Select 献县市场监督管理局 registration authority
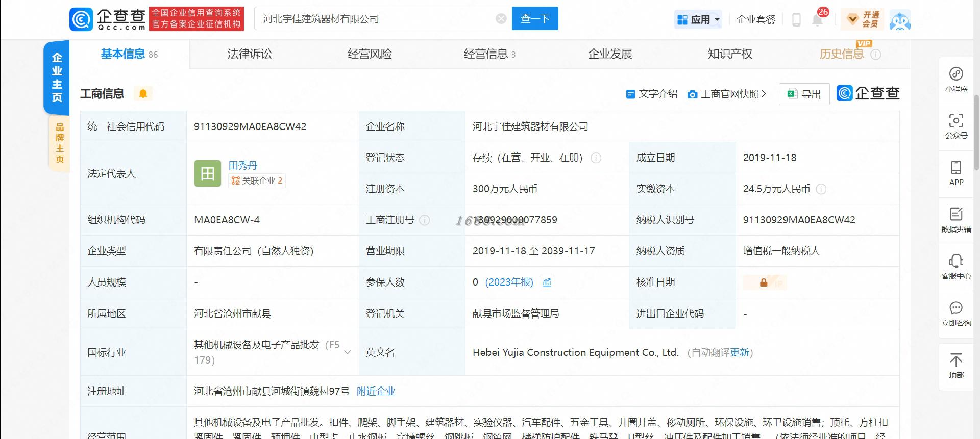 click(x=516, y=314)
